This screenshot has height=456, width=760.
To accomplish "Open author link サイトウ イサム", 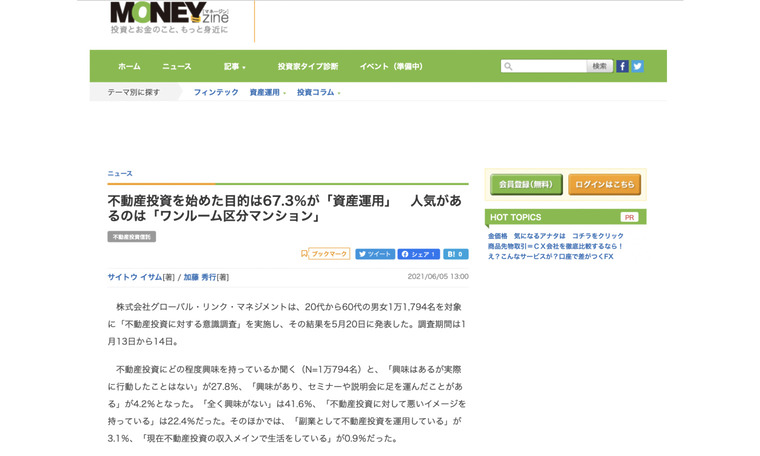I will [135, 277].
